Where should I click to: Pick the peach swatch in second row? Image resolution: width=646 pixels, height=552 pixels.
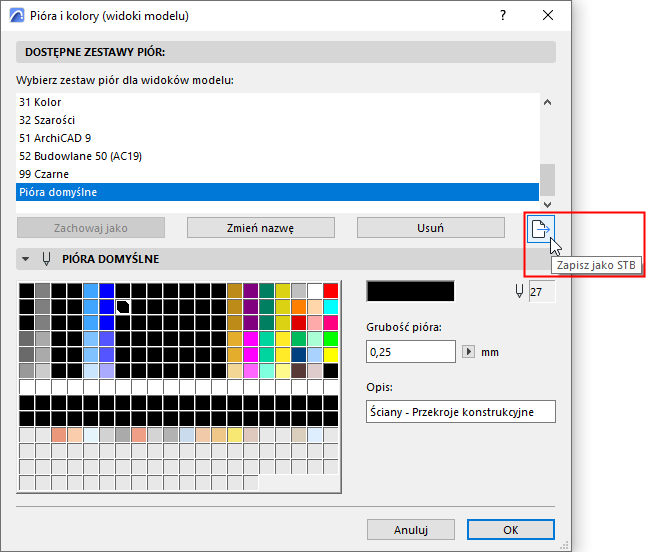314,306
